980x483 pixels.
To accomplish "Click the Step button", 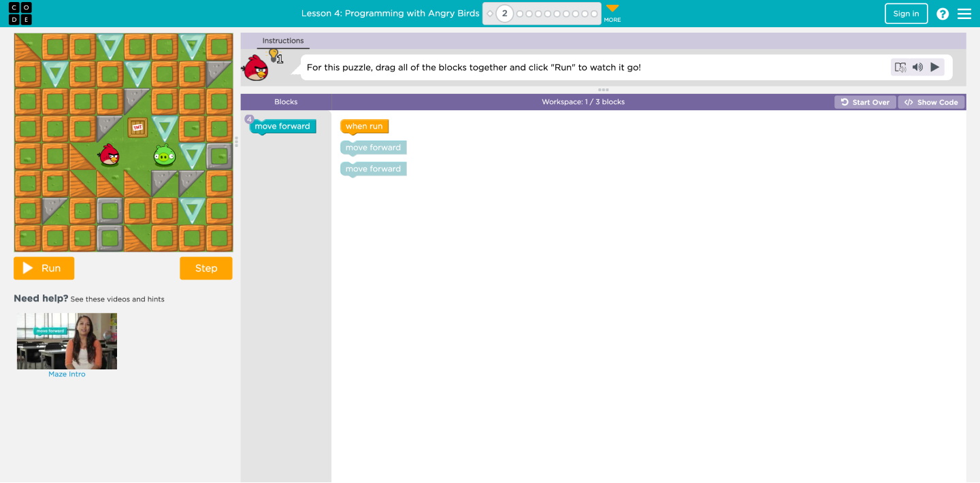I will tap(206, 268).
